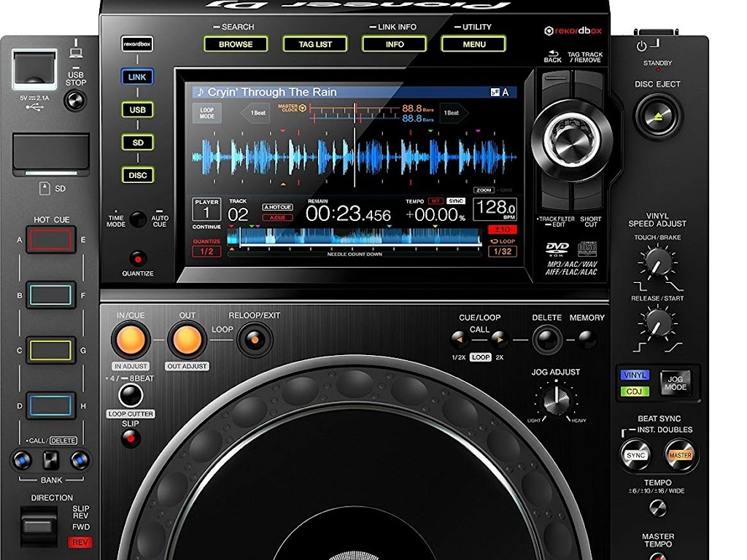Check the CDJ mode indicator
The height and width of the screenshot is (560, 747).
click(x=635, y=392)
